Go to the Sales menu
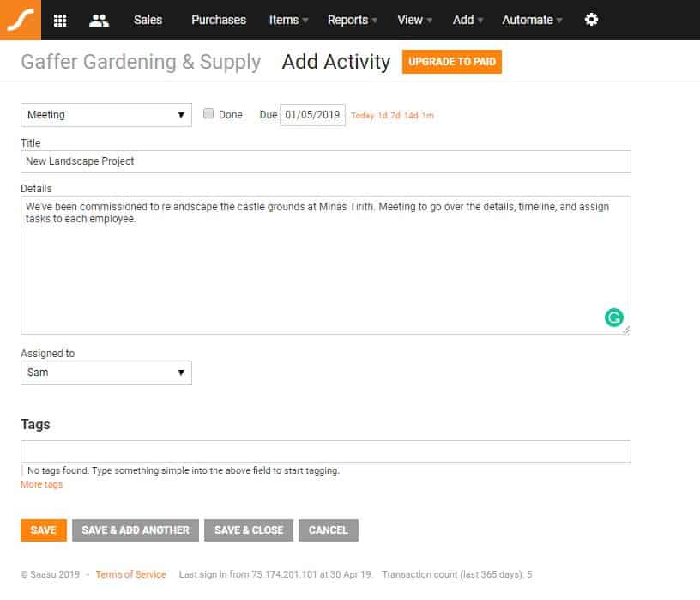 [x=148, y=20]
